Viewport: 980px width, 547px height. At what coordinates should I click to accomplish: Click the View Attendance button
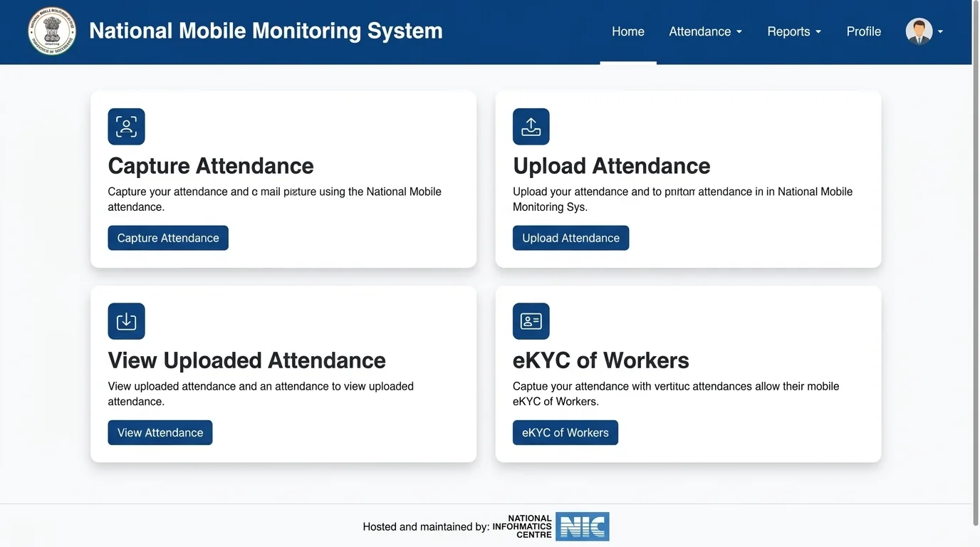click(160, 432)
